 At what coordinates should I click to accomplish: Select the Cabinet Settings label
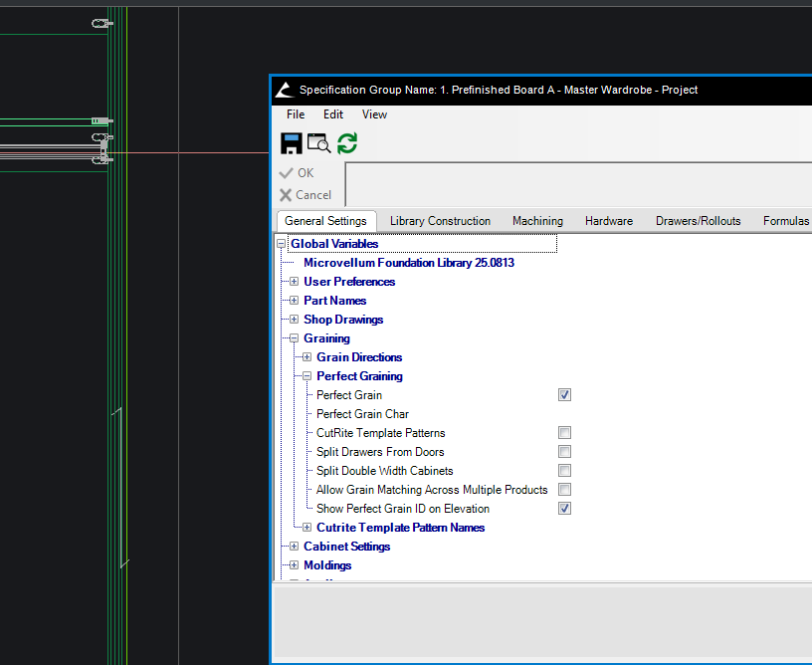pos(347,547)
